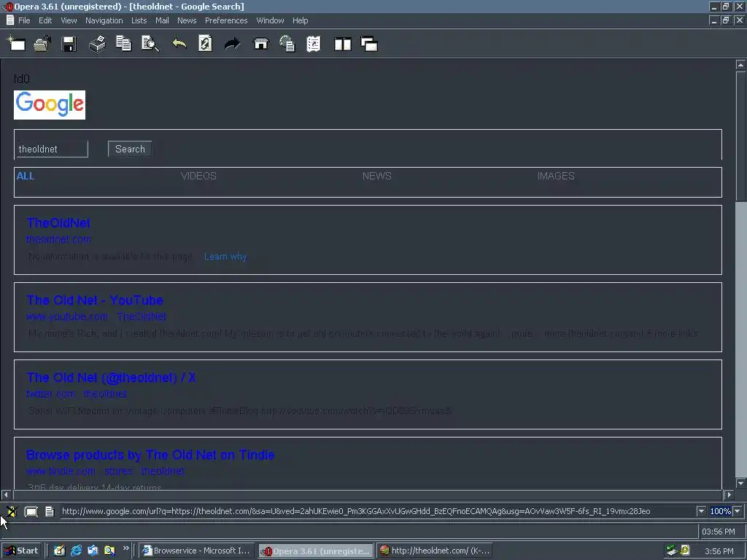Click the Print toolbar icon

[x=97, y=44]
